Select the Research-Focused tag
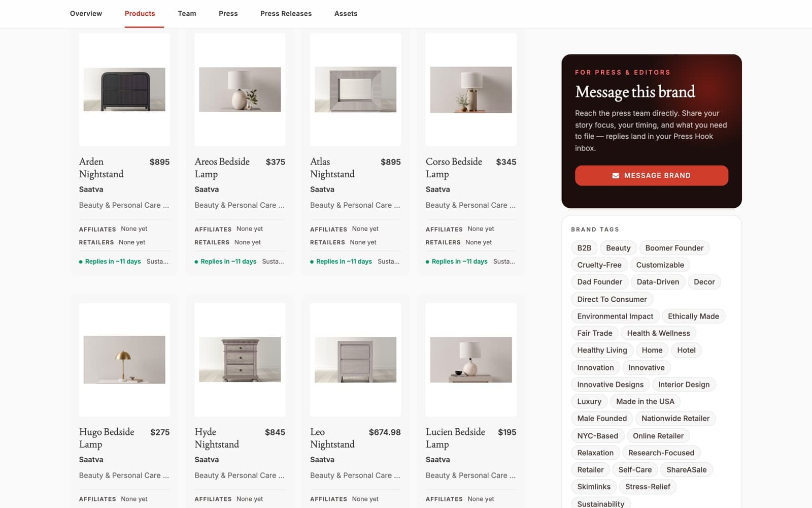Screen dimensions: 812x508 (x=661, y=453)
